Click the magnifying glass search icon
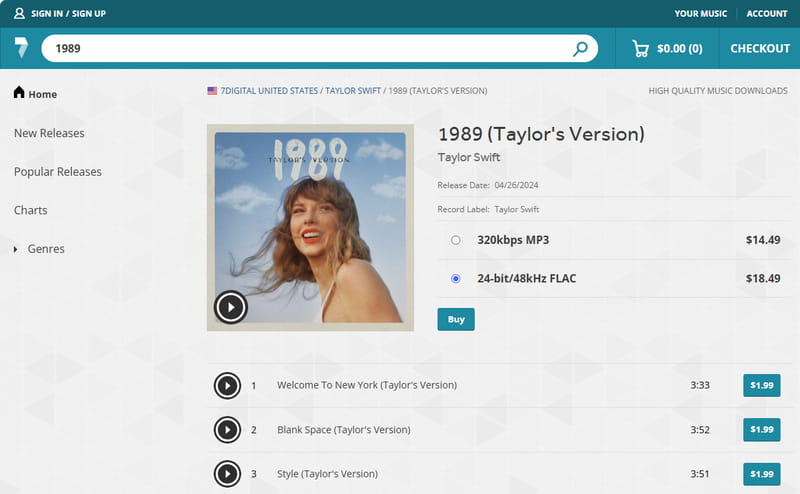The height and width of the screenshot is (494, 800). [580, 48]
